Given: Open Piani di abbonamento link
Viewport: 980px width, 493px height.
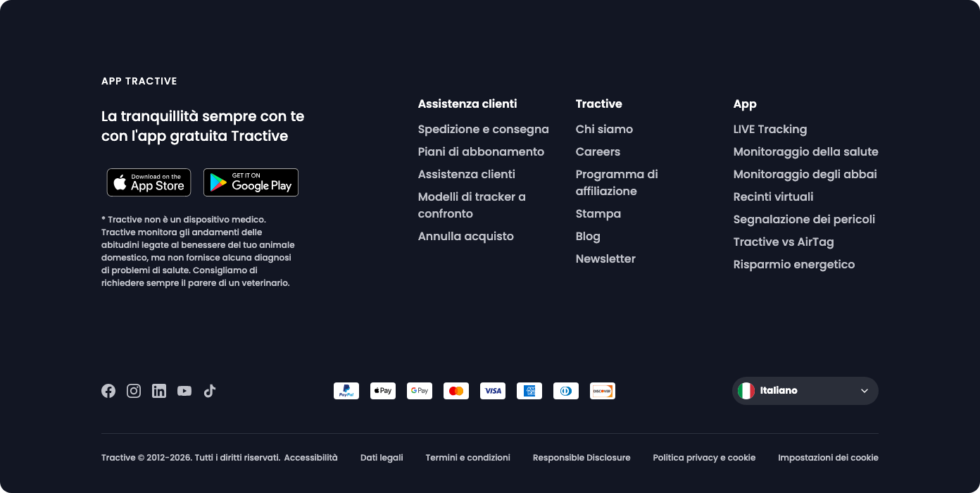Looking at the screenshot, I should (481, 151).
